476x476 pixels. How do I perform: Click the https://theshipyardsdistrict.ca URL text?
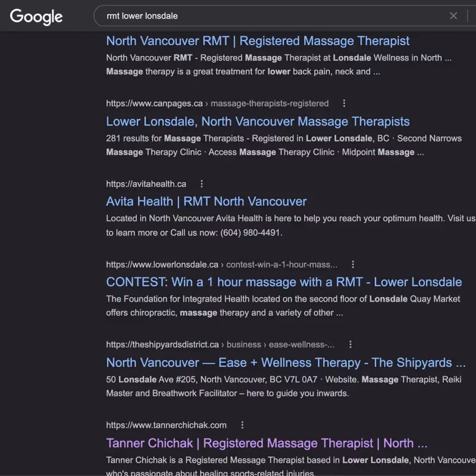[x=162, y=345]
